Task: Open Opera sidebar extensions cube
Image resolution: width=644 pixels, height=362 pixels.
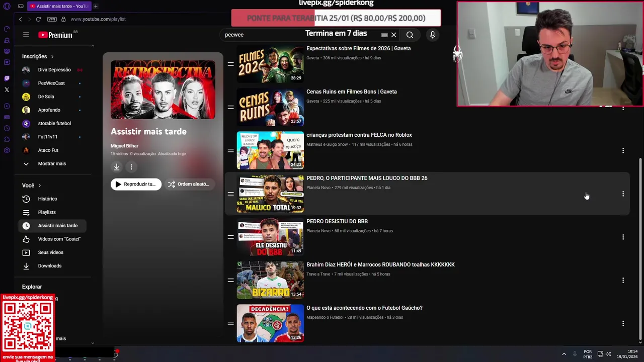Action: [x=7, y=139]
